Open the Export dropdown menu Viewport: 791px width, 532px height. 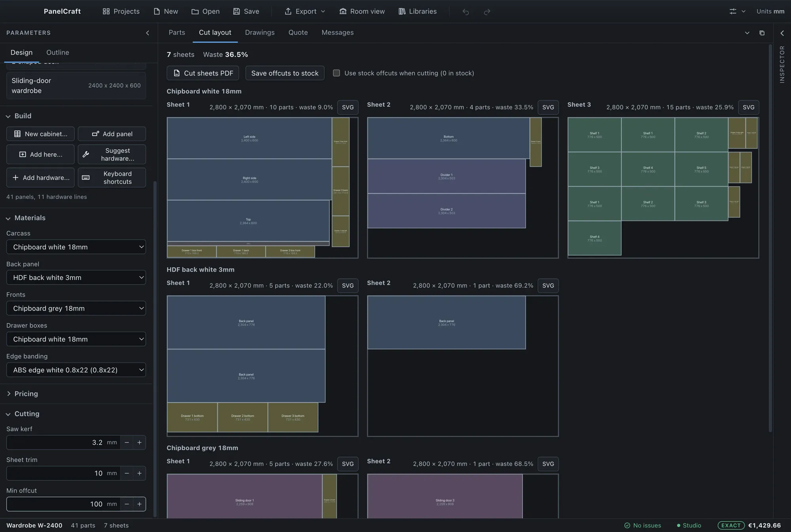[x=305, y=11]
